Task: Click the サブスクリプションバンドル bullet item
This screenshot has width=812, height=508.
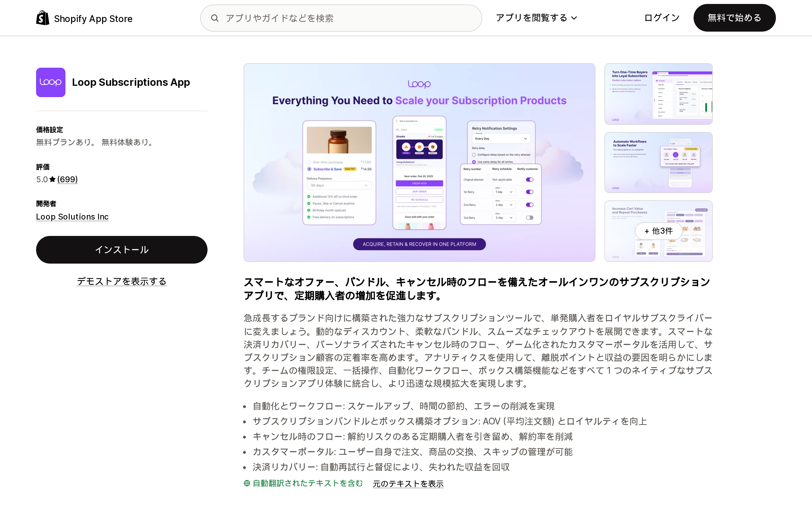Action: pyautogui.click(x=450, y=421)
